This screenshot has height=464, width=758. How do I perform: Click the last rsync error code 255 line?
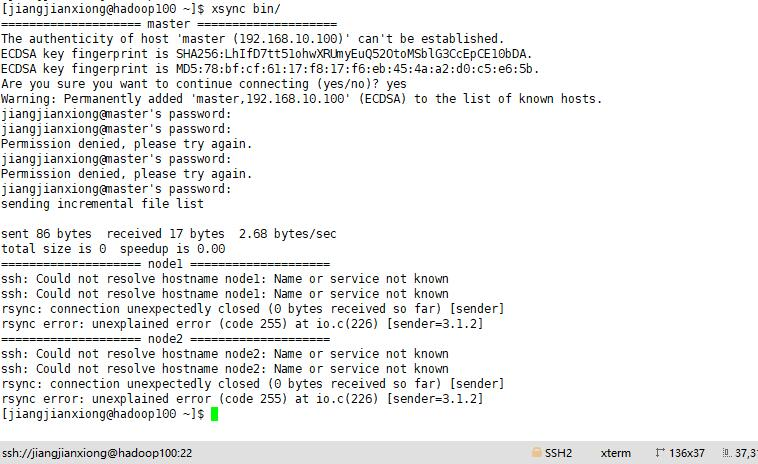pos(242,398)
